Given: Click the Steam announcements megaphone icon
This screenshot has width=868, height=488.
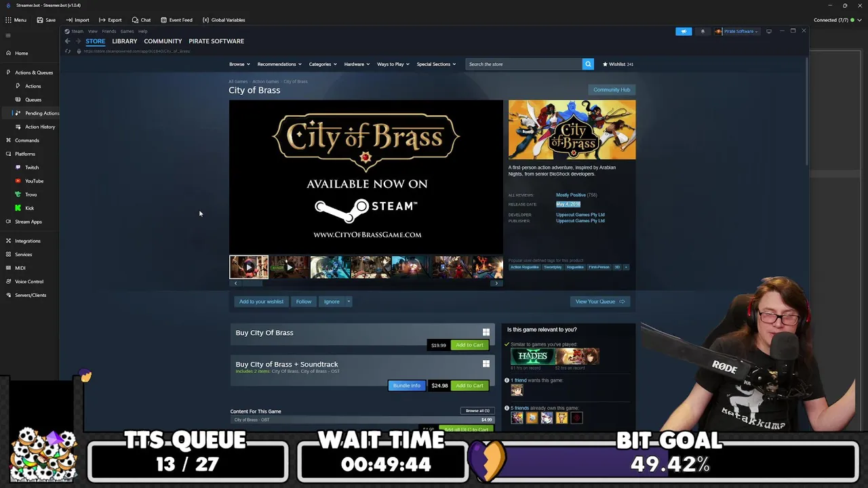Looking at the screenshot, I should point(684,31).
